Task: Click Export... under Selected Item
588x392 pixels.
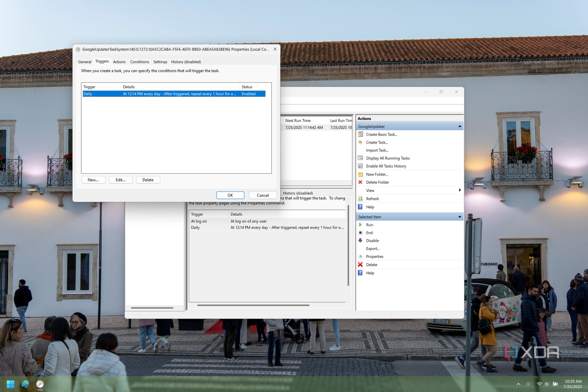Action: click(x=372, y=248)
